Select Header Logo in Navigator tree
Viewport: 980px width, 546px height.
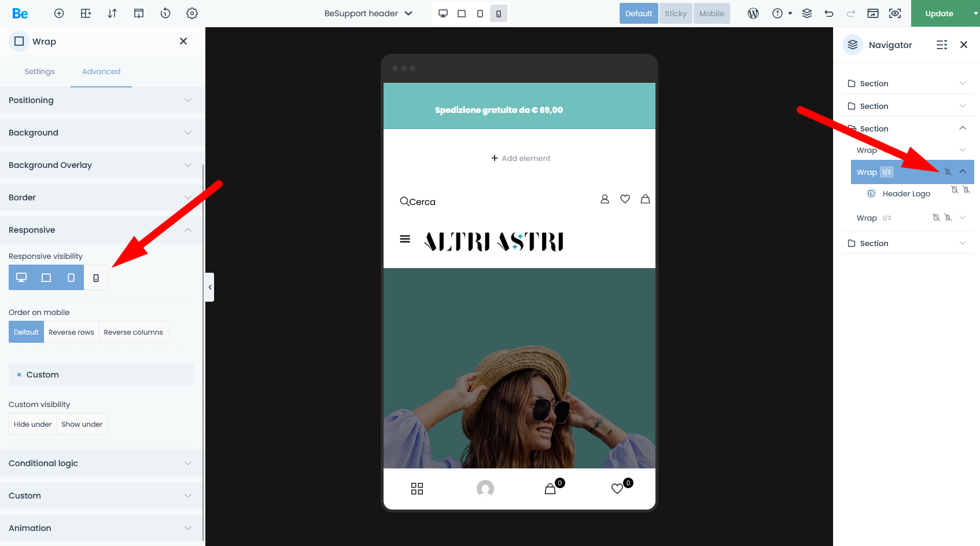click(x=906, y=194)
